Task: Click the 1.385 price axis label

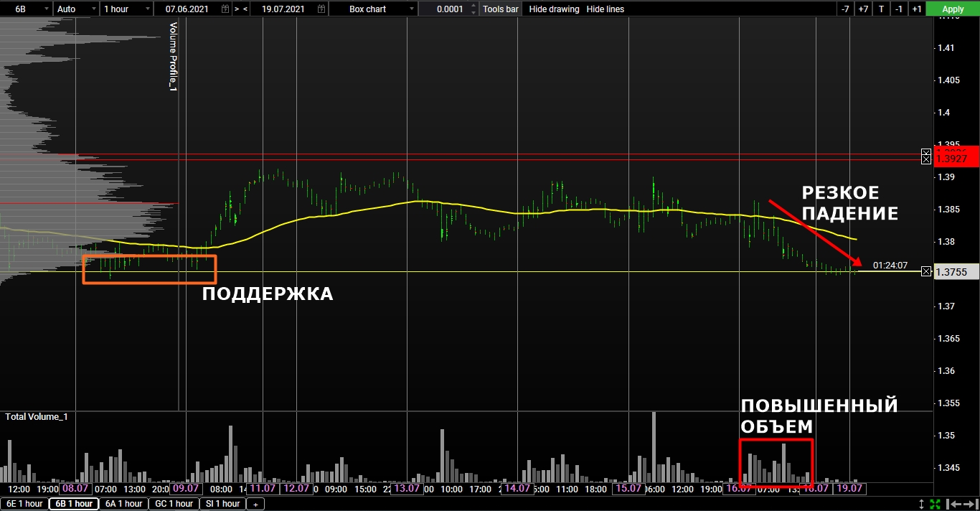Action: pyautogui.click(x=950, y=210)
